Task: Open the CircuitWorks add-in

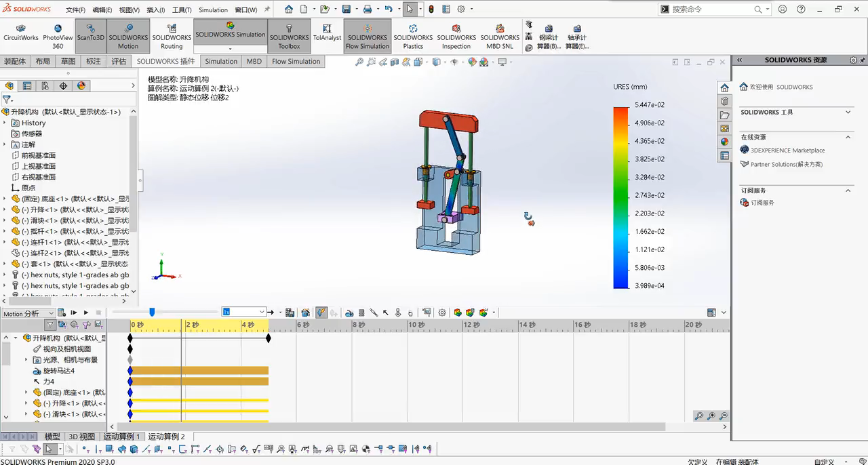Action: pos(21,34)
